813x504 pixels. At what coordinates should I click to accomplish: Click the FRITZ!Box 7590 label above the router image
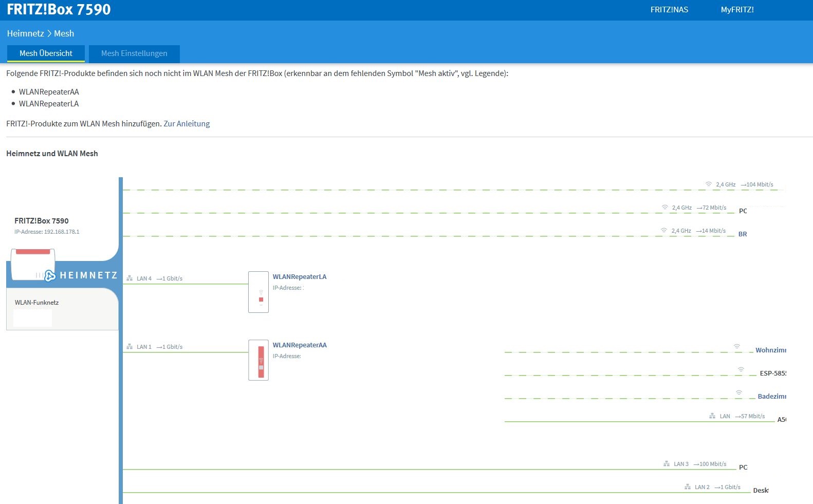click(42, 221)
